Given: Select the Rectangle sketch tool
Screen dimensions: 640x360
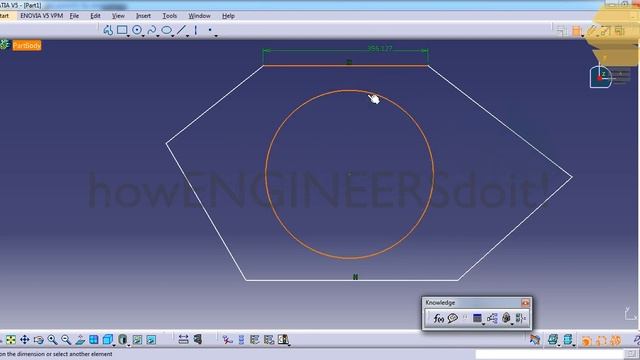Looking at the screenshot, I should (122, 30).
